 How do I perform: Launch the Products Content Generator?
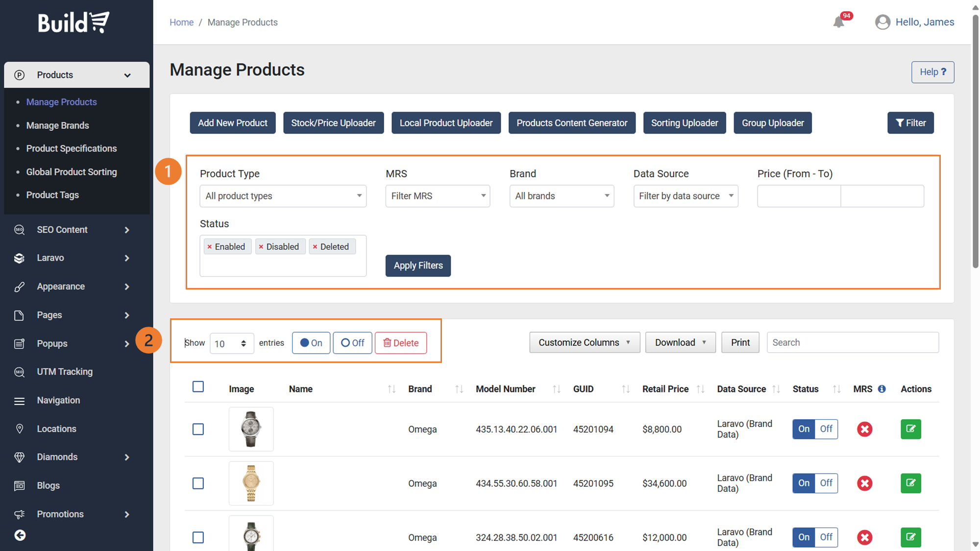click(572, 123)
